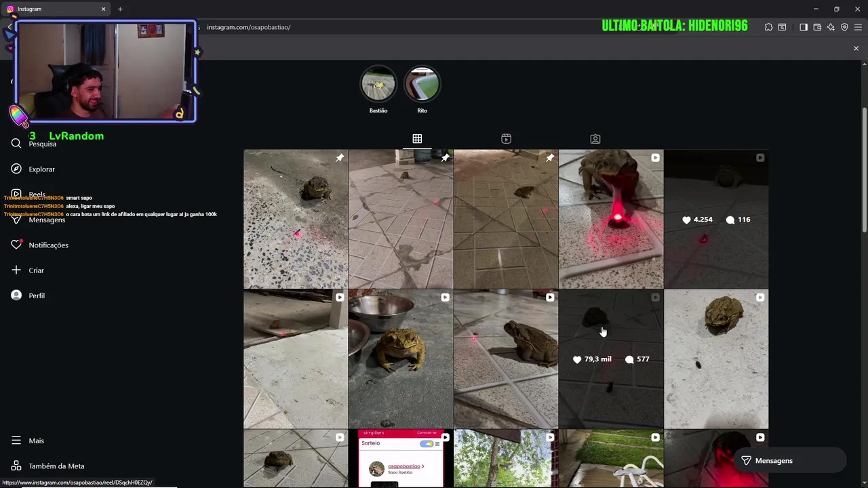Open Notificações in the sidebar
This screenshot has height=488, width=868.
click(39, 245)
